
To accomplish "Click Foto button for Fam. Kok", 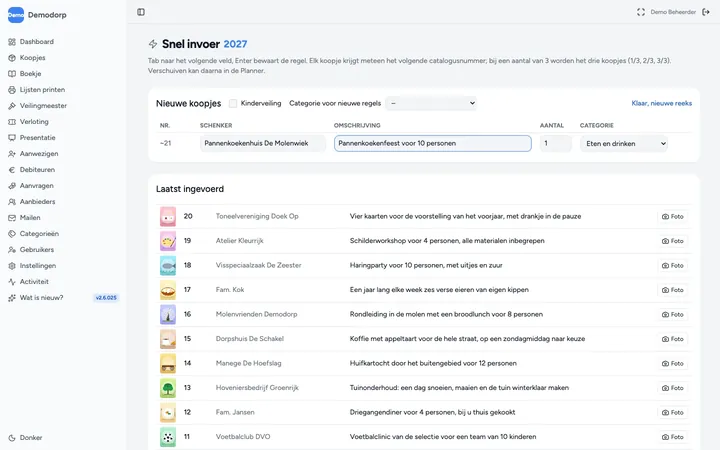I will 672,290.
